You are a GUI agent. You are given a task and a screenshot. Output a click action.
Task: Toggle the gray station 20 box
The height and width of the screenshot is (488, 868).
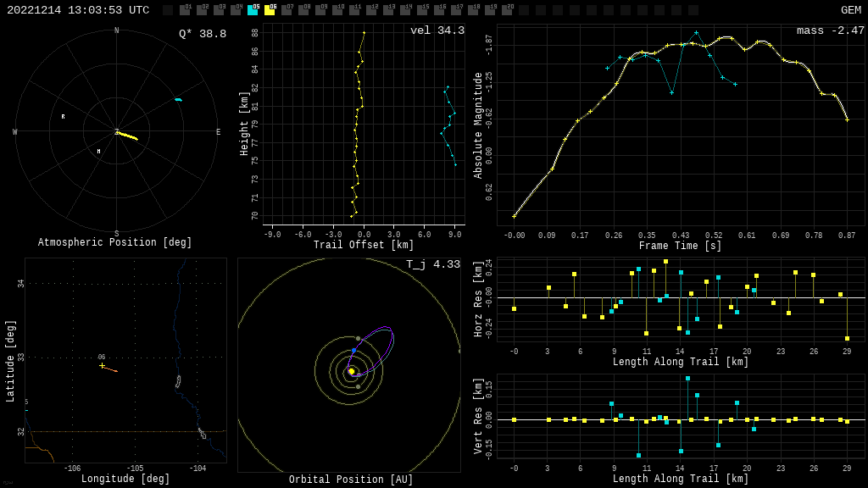[507, 10]
